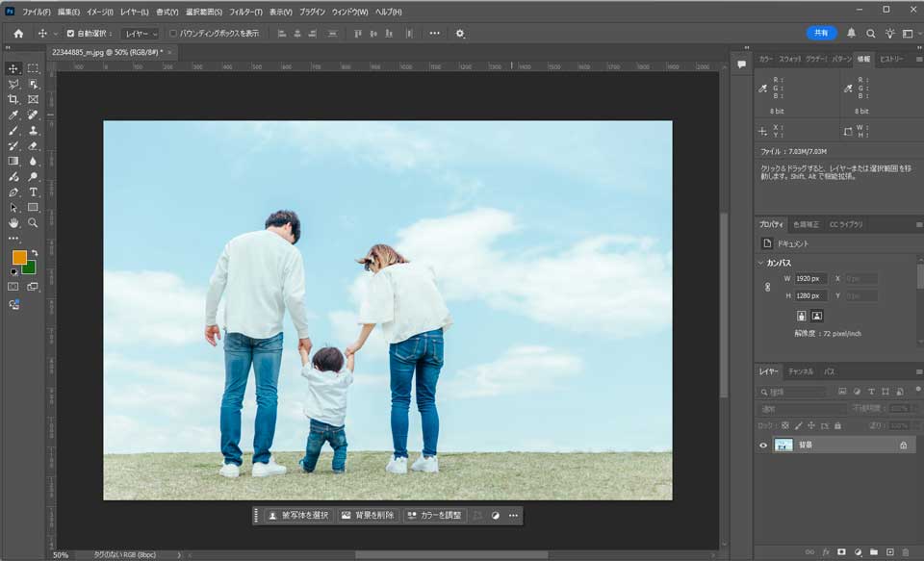The width and height of the screenshot is (924, 561).
Task: Open the Move tool preset picker arrow
Action: (56, 34)
